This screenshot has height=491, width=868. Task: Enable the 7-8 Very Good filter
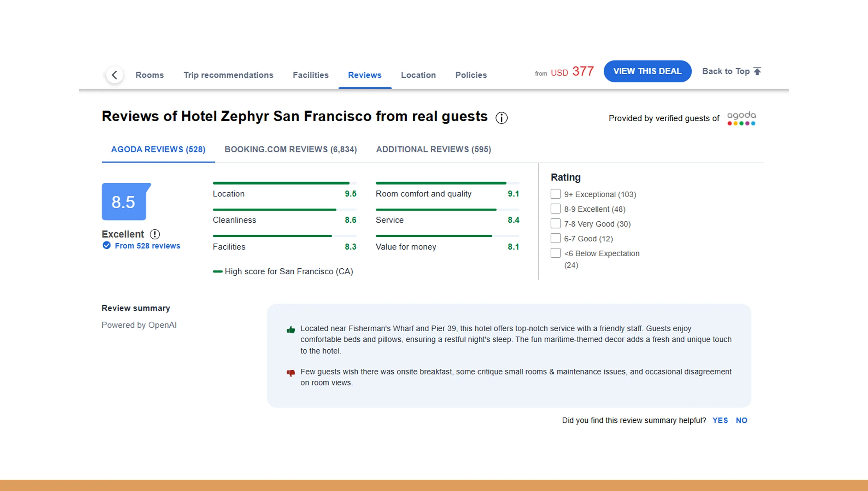tap(555, 223)
